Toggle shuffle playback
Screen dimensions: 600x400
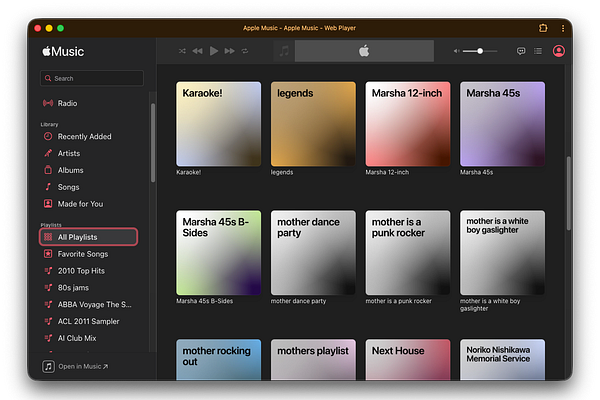pyautogui.click(x=182, y=51)
